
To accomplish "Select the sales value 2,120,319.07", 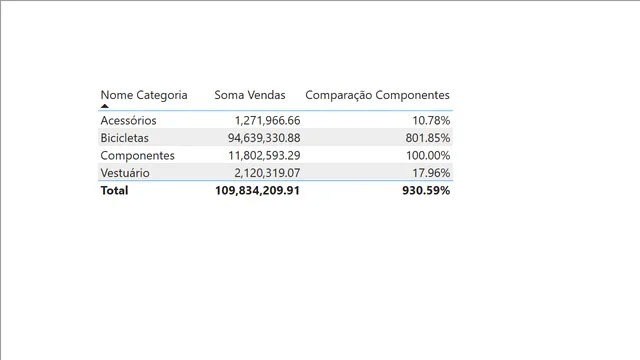I will coord(267,173).
